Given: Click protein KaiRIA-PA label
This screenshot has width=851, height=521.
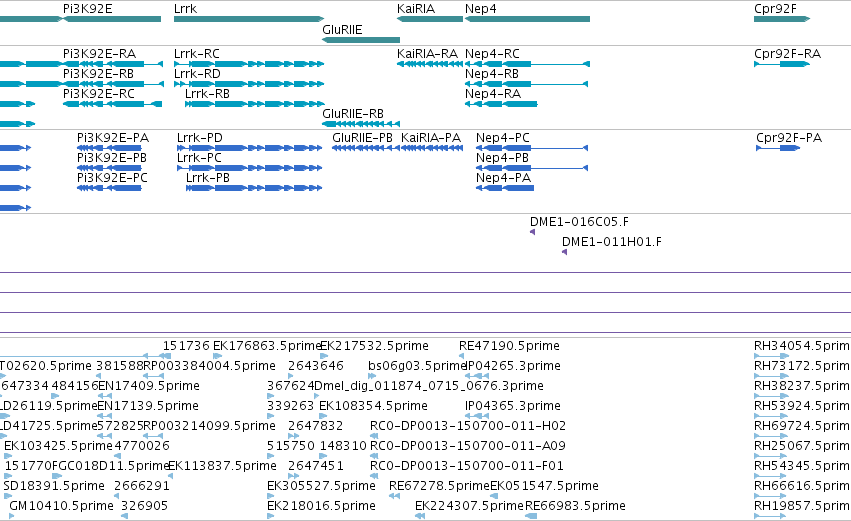Looking at the screenshot, I should (431, 138).
